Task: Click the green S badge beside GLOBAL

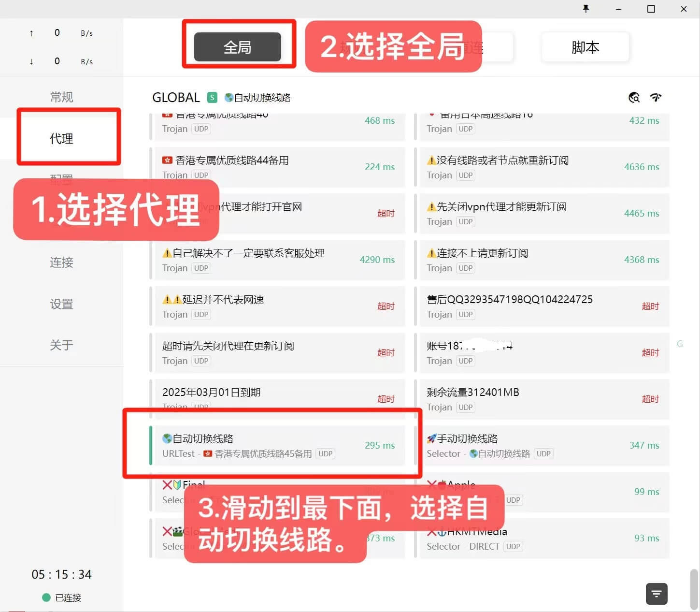Action: coord(212,98)
